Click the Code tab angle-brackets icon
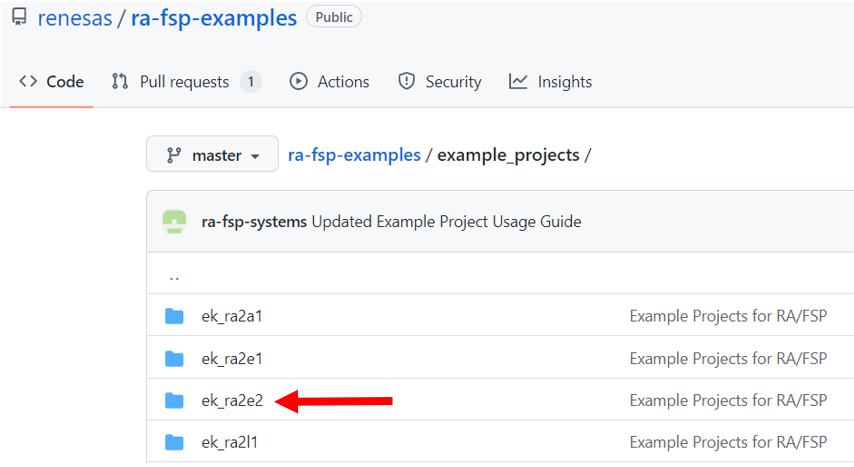Viewport: 854px width, 467px height. pos(28,82)
